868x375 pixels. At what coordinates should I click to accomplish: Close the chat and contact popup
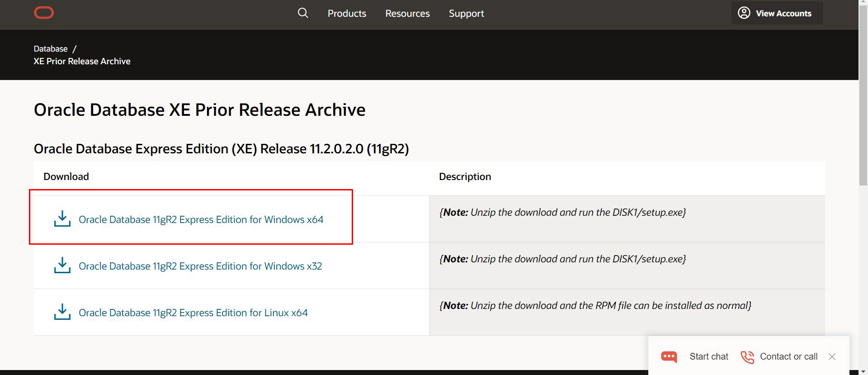coord(832,356)
